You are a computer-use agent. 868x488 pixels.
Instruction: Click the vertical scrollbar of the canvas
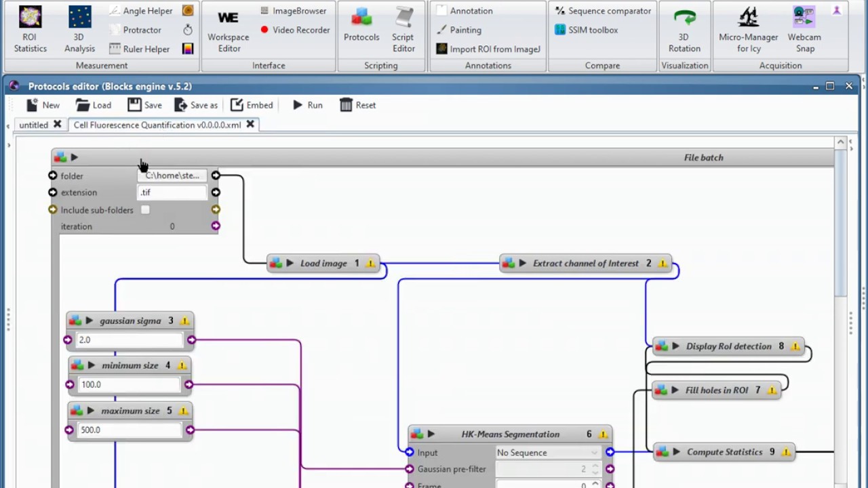(841, 224)
